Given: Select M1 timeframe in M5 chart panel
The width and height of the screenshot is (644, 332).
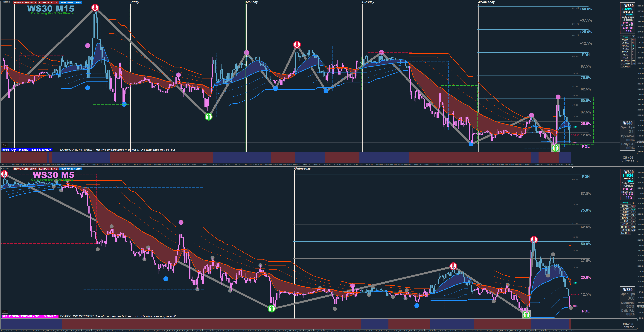Looking at the screenshot, I should [x=633, y=206].
